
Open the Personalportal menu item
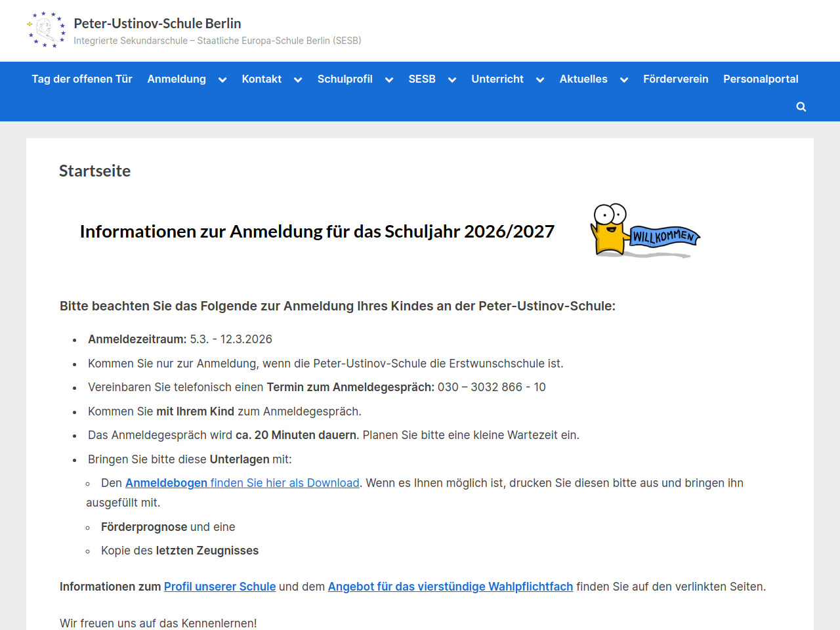[761, 79]
